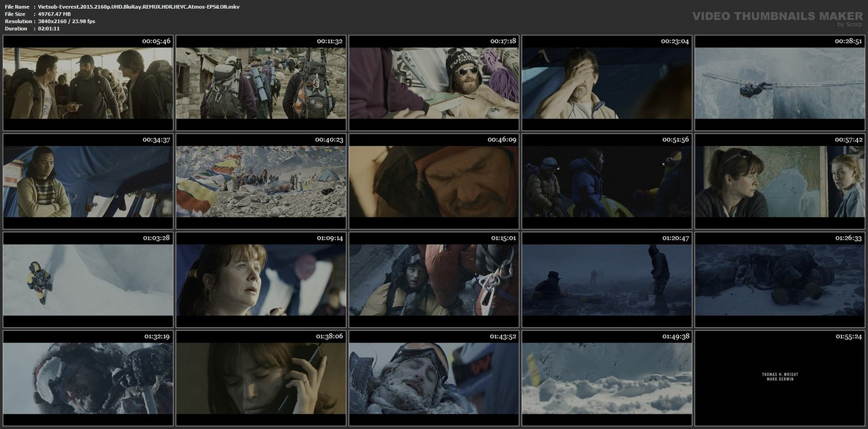Click the file size value 49767.47 MB
The height and width of the screenshot is (429, 868).
coord(54,14)
